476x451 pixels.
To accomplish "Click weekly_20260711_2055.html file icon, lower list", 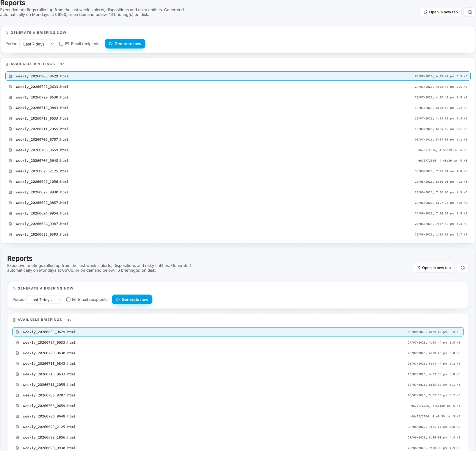I will 18,385.
